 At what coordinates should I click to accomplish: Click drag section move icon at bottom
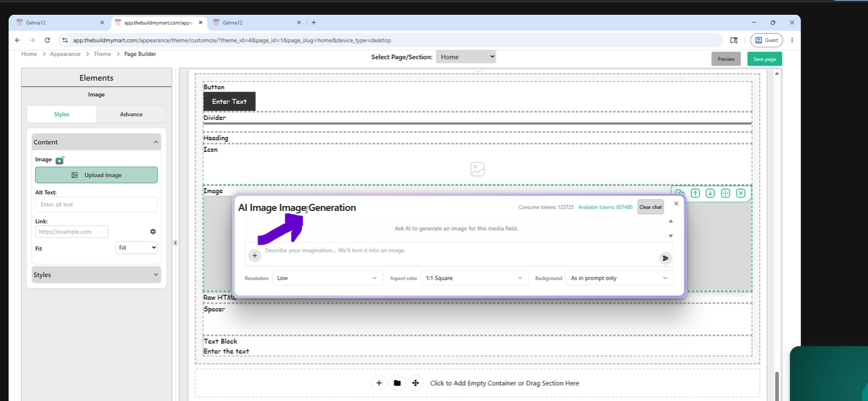[416, 383]
